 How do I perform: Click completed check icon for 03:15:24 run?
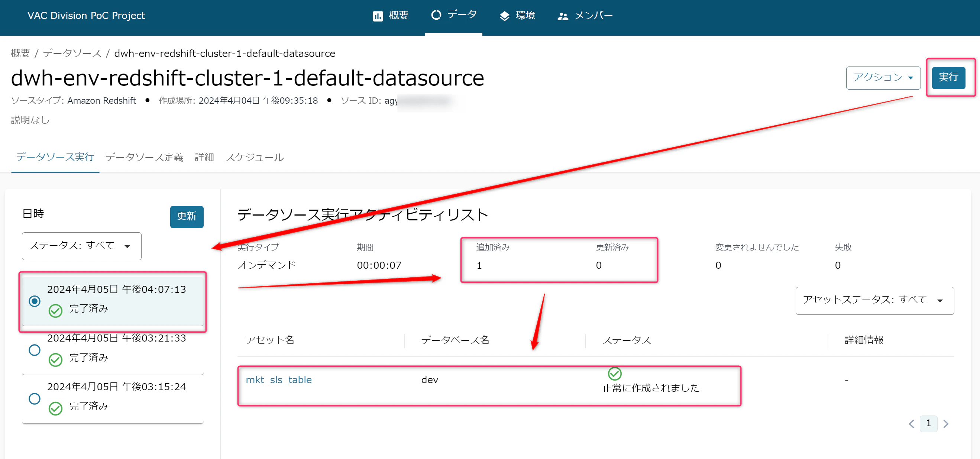pyautogui.click(x=55, y=408)
